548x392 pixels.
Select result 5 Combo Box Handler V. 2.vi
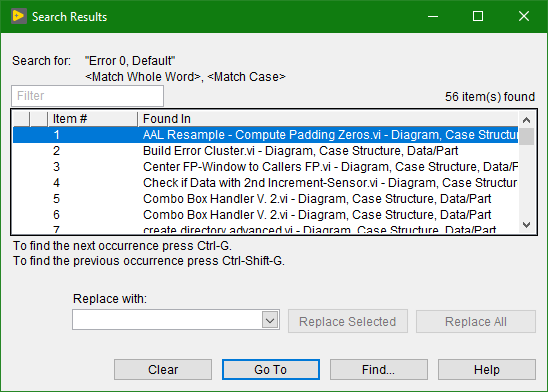point(266,199)
